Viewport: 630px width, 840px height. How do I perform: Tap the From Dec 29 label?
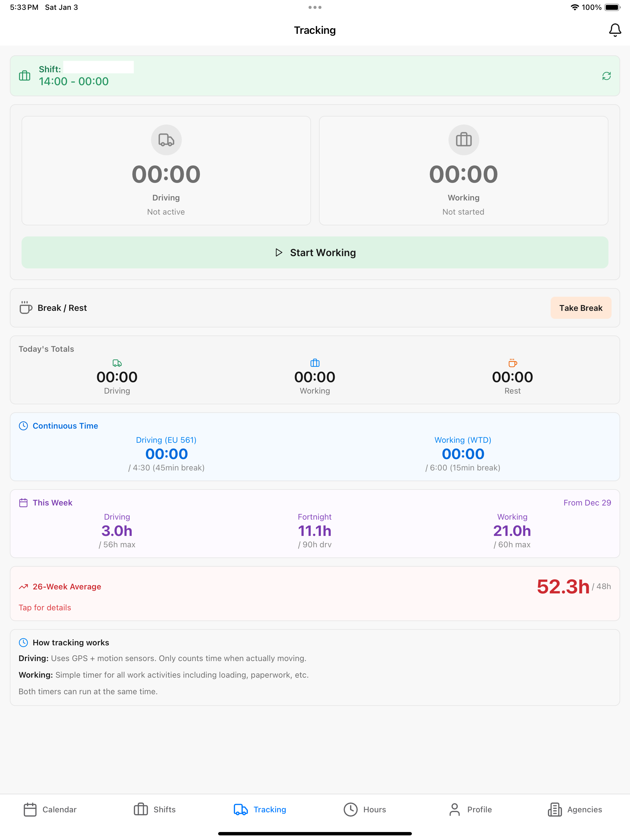pos(587,503)
